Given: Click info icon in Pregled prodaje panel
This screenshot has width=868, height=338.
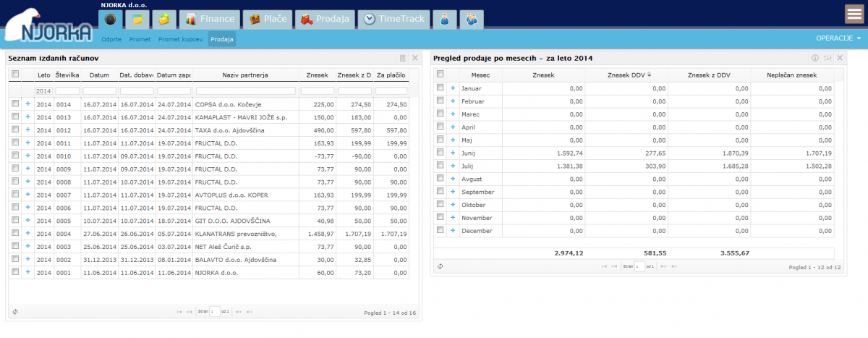Looking at the screenshot, I should [x=815, y=58].
